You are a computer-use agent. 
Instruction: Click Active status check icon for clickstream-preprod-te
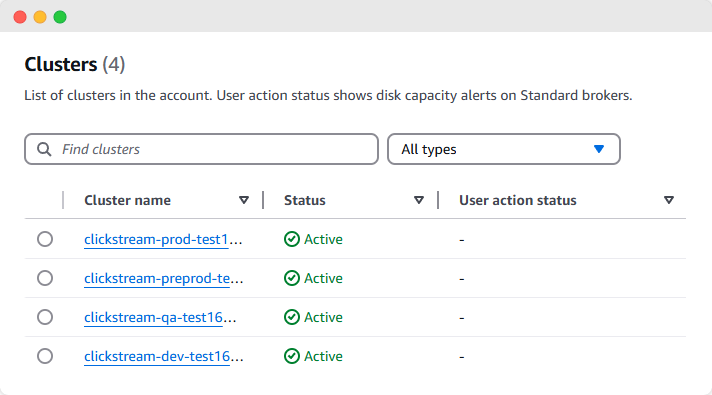pyautogui.click(x=292, y=278)
